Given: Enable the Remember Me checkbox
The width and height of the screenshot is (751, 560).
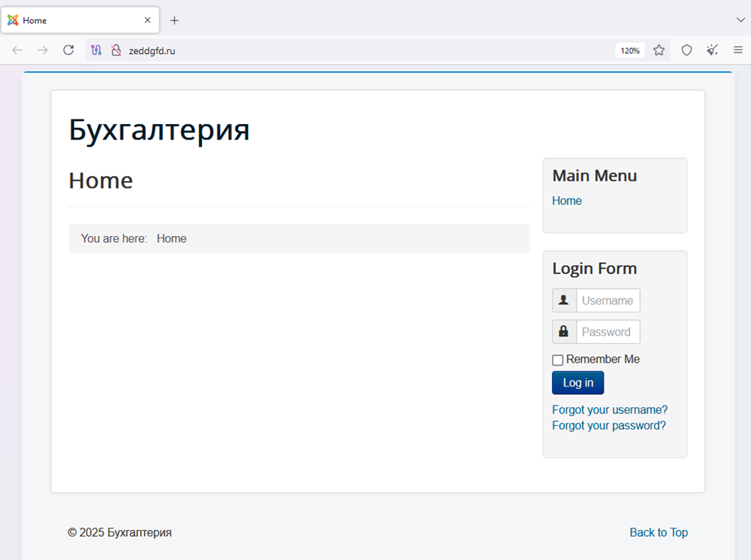Looking at the screenshot, I should (x=557, y=360).
